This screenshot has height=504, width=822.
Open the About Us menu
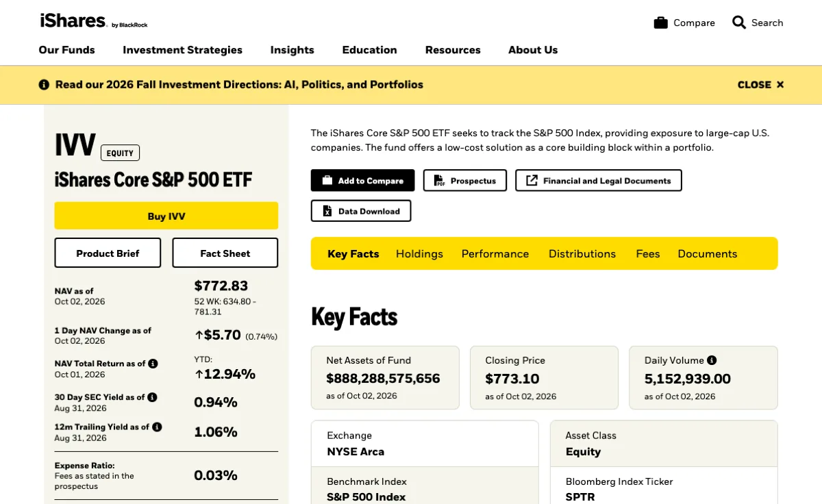[533, 50]
